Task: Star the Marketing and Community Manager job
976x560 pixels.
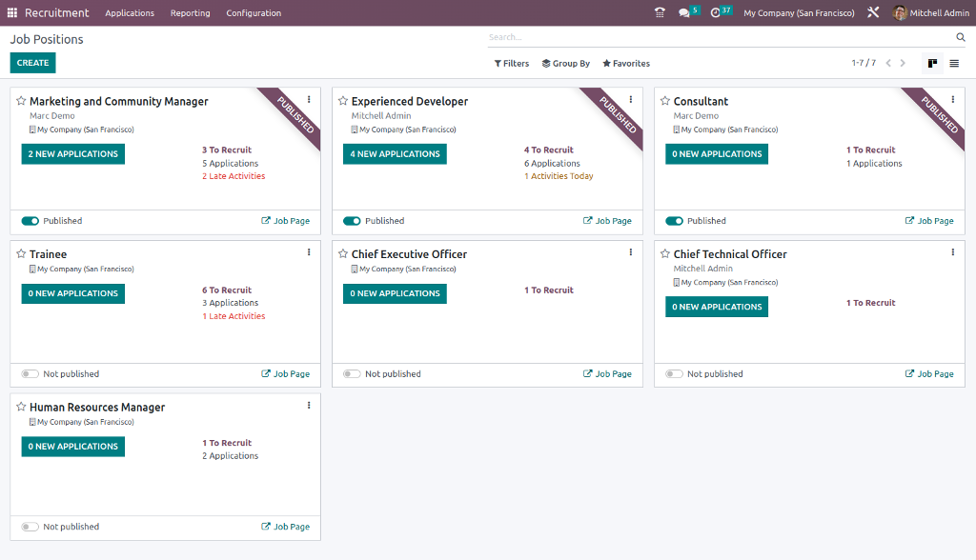Action: [21, 101]
